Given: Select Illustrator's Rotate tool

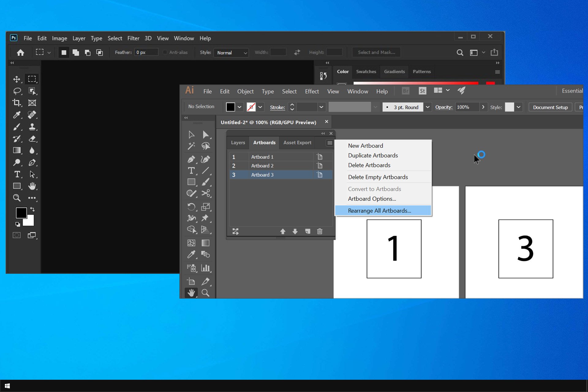Looking at the screenshot, I should coord(191,207).
